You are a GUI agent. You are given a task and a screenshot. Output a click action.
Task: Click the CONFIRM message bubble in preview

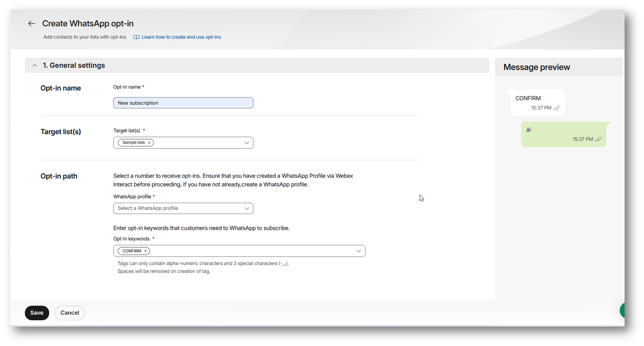pyautogui.click(x=538, y=102)
